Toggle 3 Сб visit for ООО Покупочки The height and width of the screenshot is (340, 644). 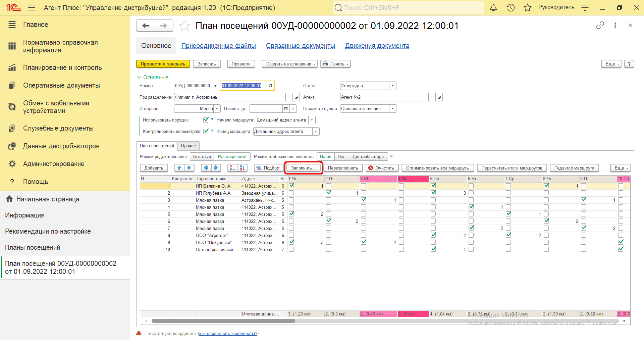[x=364, y=242]
